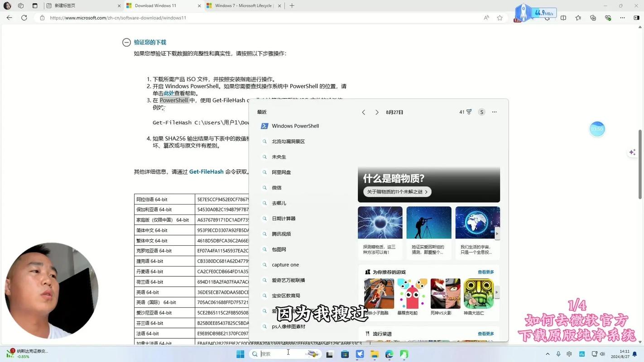Click the read aloud icon in address bar
Viewport: 644px width, 362px height.
[486, 18]
